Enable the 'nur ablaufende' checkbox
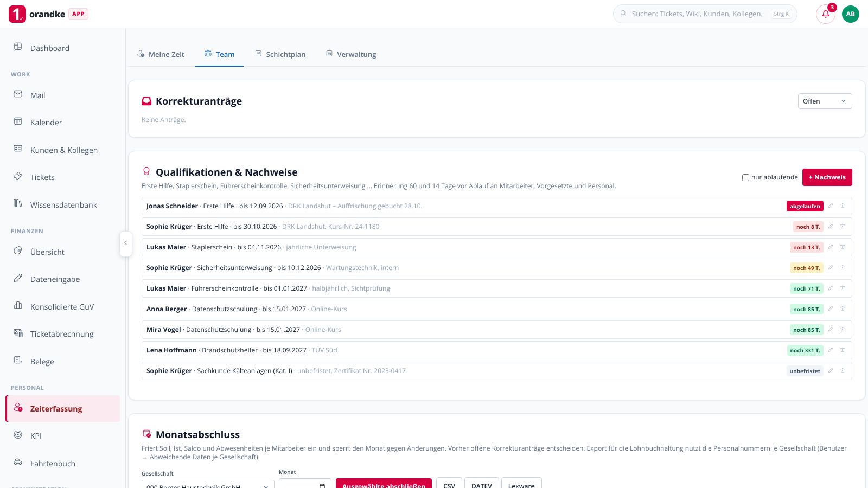Image resolution: width=868 pixels, height=488 pixels. (745, 177)
